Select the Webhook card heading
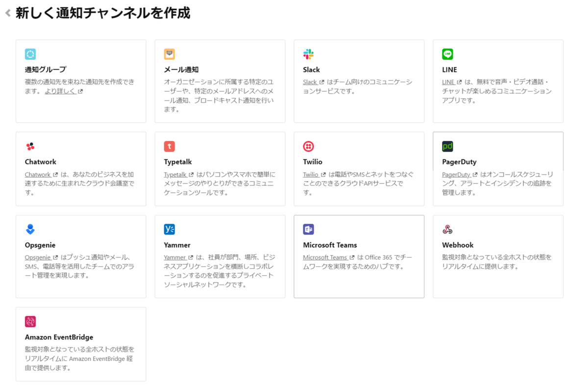 (458, 245)
